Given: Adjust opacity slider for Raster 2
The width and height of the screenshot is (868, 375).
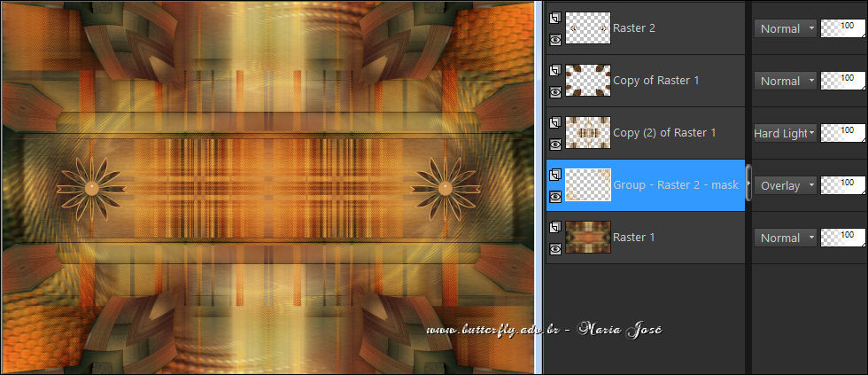Looking at the screenshot, I should pyautogui.click(x=843, y=28).
